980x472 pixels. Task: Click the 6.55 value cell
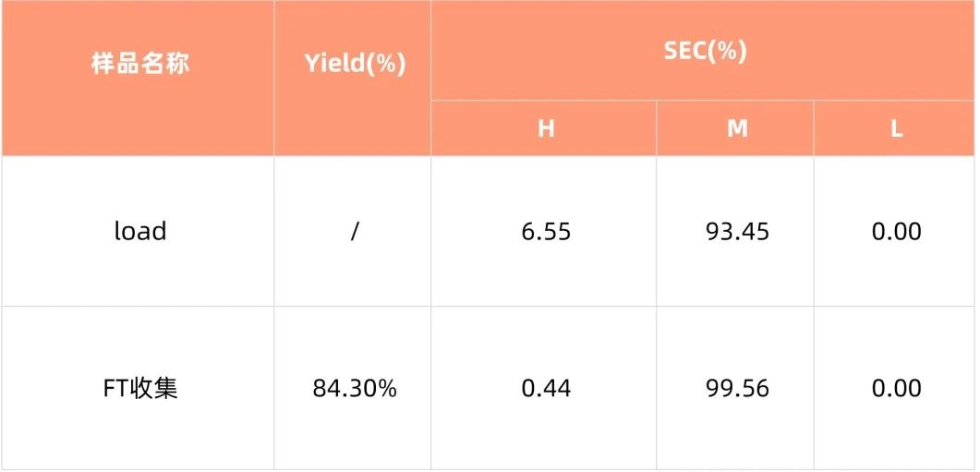[x=546, y=231]
